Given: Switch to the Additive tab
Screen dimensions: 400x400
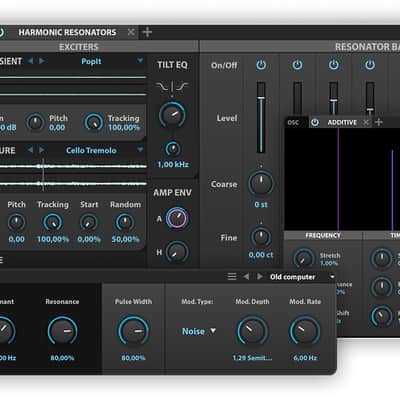Looking at the screenshot, I should click(342, 123).
